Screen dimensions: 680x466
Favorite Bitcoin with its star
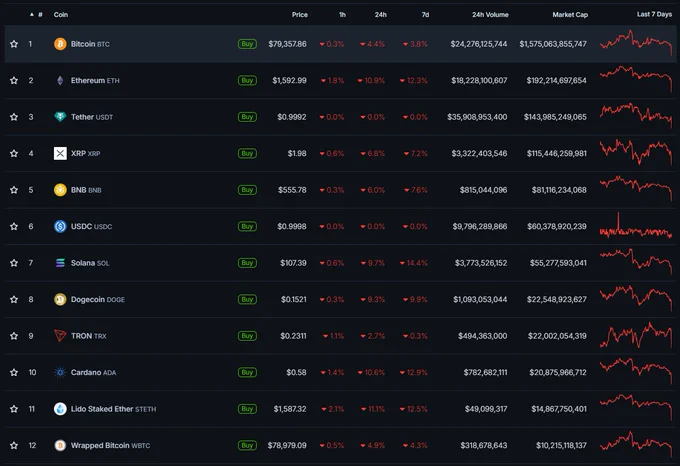(x=14, y=44)
